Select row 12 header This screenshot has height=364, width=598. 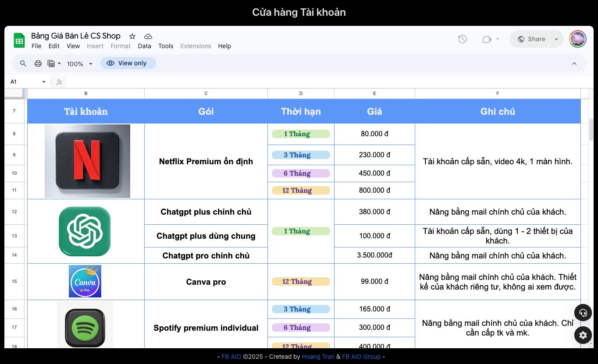coord(14,212)
